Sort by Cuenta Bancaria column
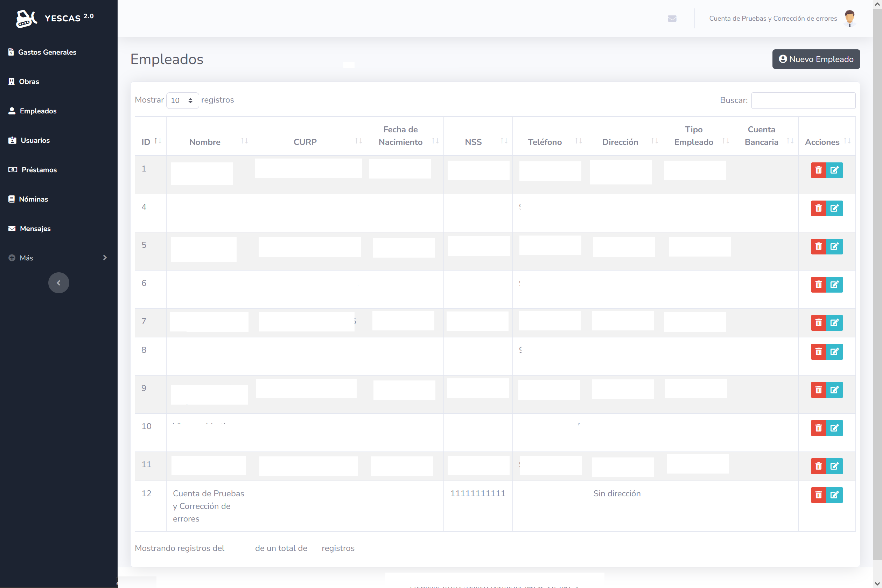Image resolution: width=882 pixels, height=588 pixels. click(766, 136)
